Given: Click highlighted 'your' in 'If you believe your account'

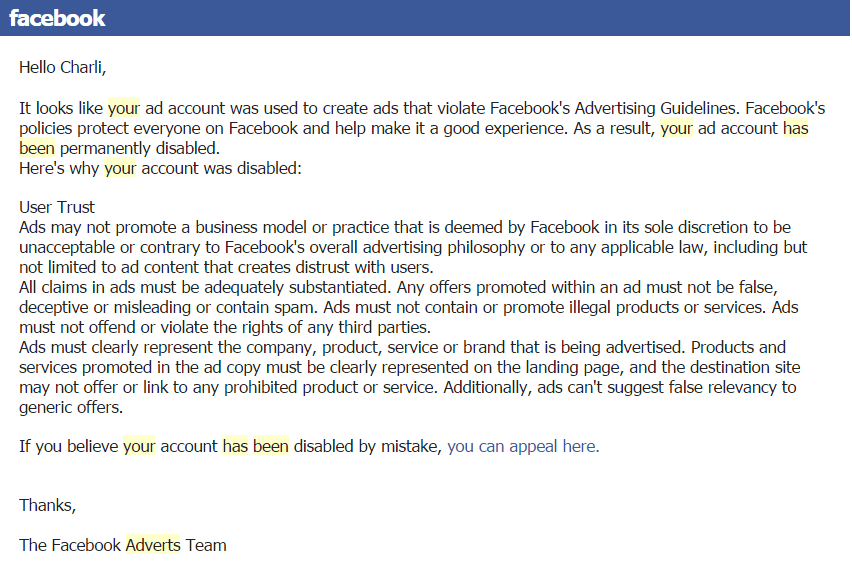Looking at the screenshot, I should 139,446.
